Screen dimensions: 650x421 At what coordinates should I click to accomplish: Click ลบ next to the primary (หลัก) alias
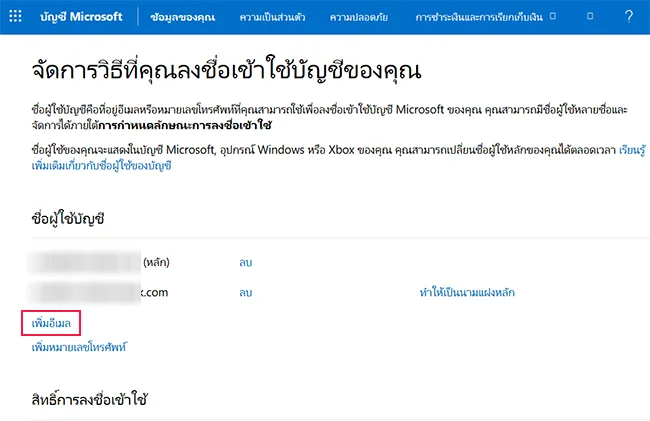click(x=245, y=262)
